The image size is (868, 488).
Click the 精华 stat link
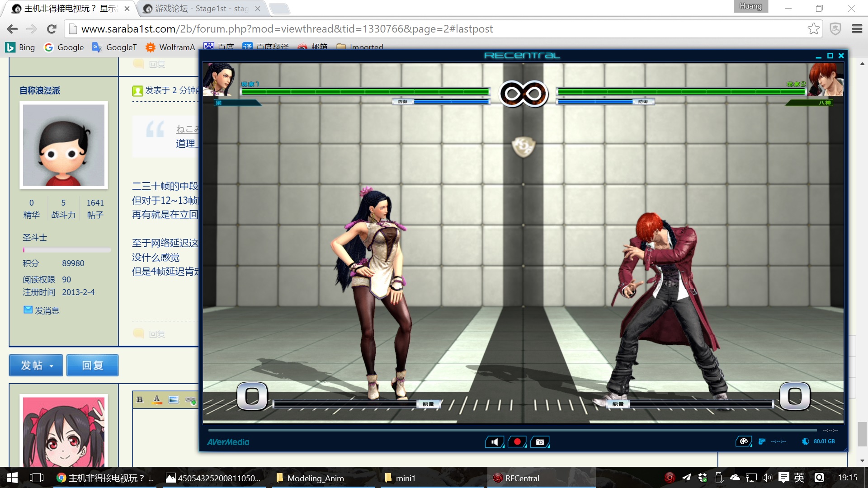pyautogui.click(x=32, y=215)
